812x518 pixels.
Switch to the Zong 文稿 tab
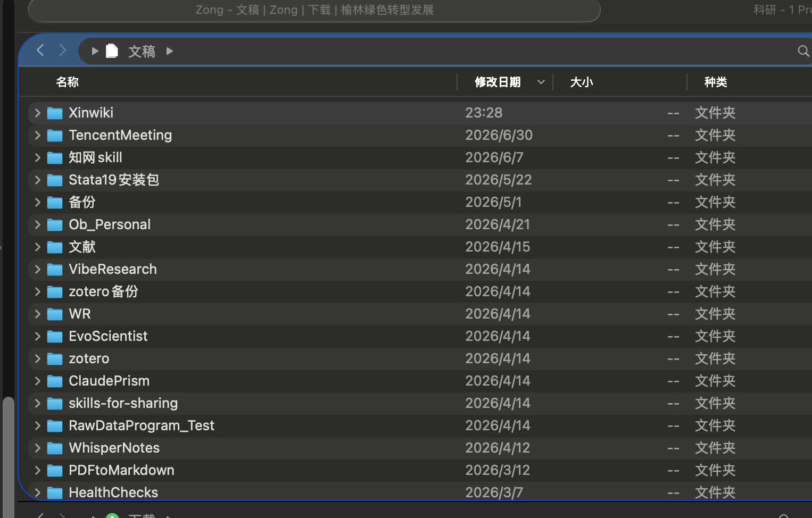tap(314, 10)
